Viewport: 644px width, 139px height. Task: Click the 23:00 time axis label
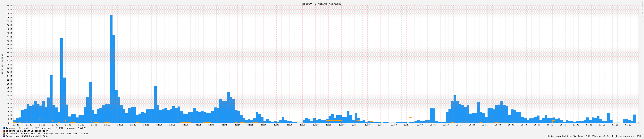coord(263,125)
